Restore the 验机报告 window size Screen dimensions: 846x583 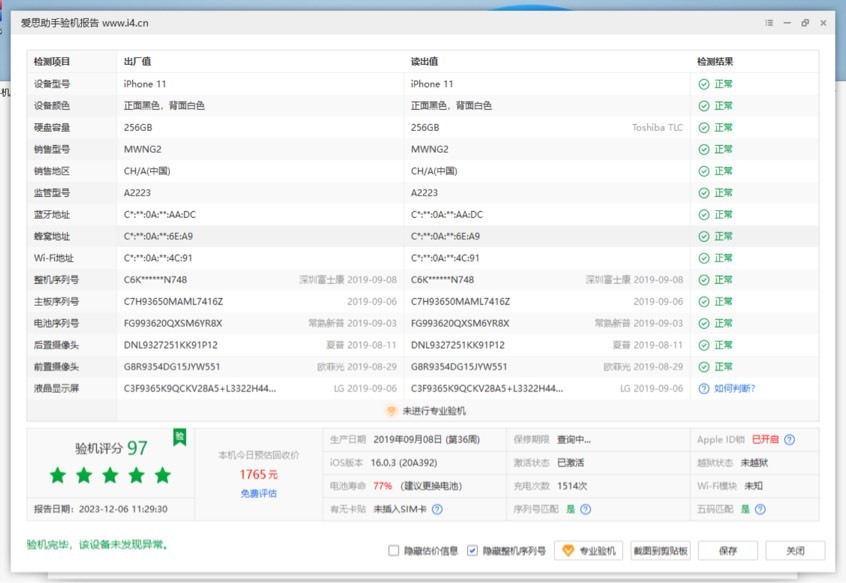click(x=805, y=23)
